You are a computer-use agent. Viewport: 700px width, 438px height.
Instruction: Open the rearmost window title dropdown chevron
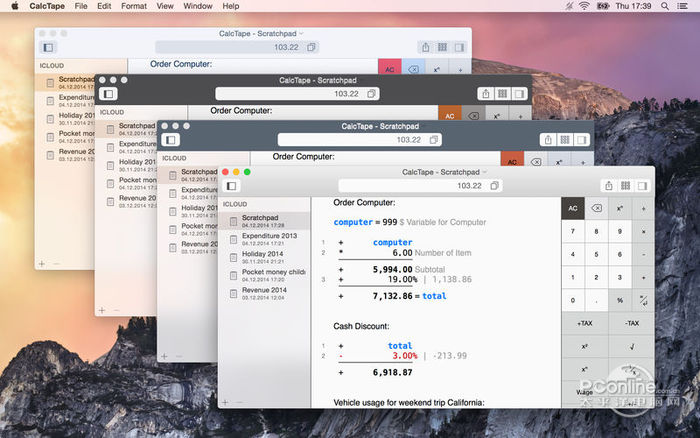tap(301, 33)
